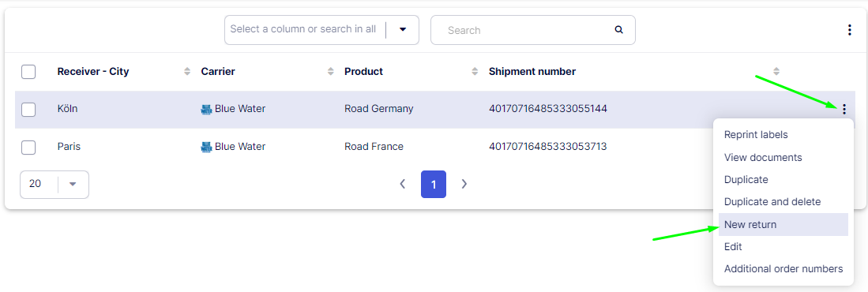Open the rows-per-page 20 dropdown
The image size is (868, 292).
[54, 184]
